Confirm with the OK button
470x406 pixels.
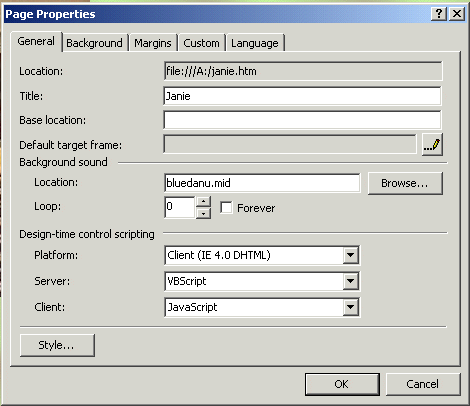tap(342, 384)
